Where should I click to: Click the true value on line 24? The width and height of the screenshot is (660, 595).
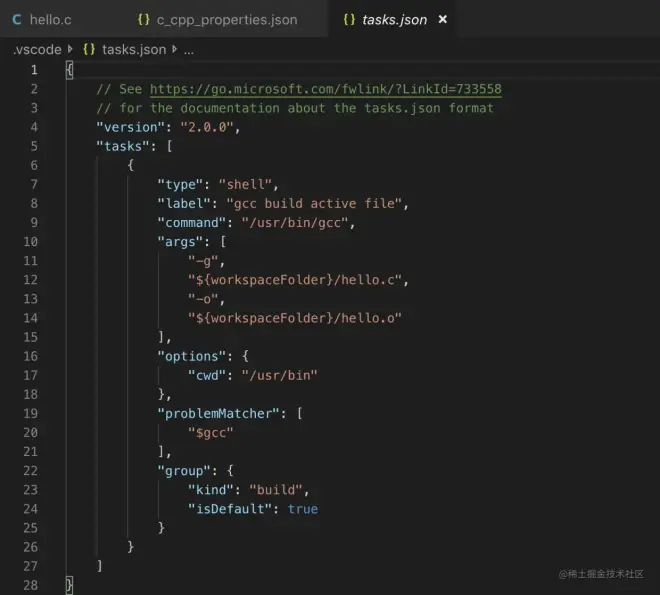tap(303, 509)
